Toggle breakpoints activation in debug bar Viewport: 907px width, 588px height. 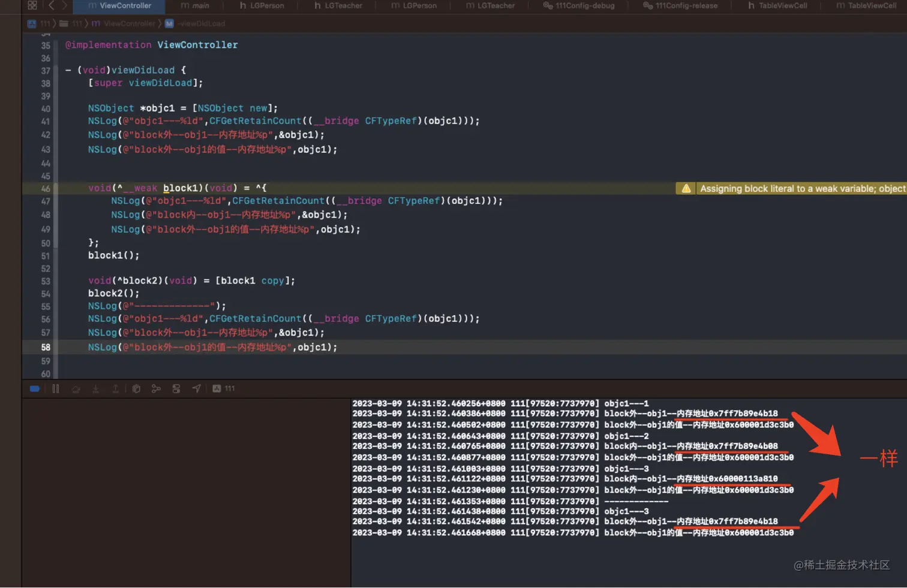[35, 388]
